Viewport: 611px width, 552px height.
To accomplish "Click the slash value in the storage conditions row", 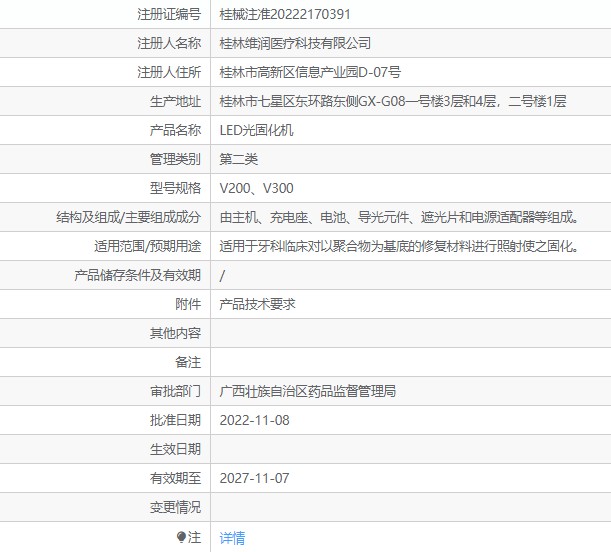I will click(222, 275).
